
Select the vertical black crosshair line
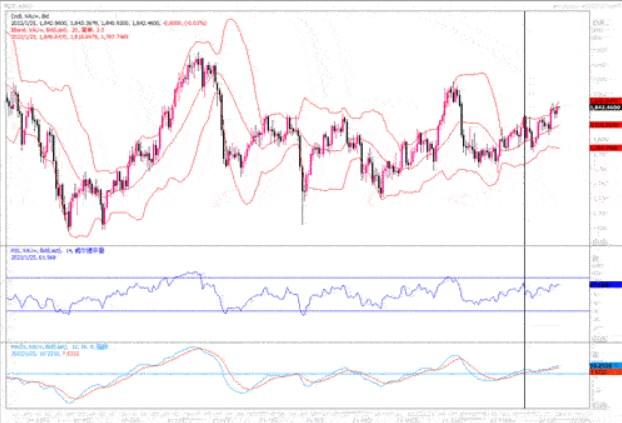[x=526, y=200]
